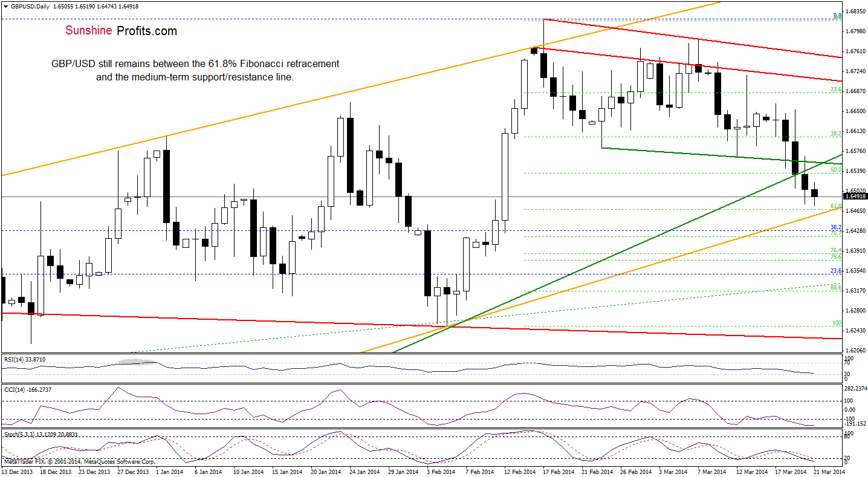Screen dimensions: 868x477
Task: Click price axis label 1.63910
Action: pyautogui.click(x=856, y=251)
